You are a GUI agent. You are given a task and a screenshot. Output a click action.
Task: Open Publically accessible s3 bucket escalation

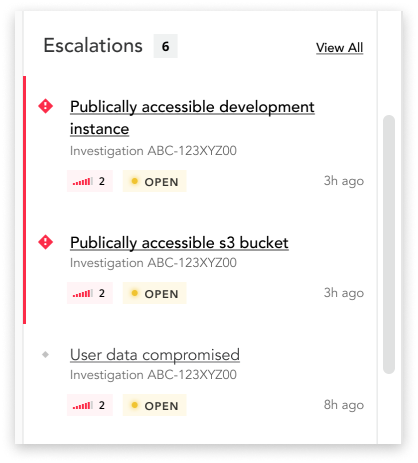(x=179, y=243)
